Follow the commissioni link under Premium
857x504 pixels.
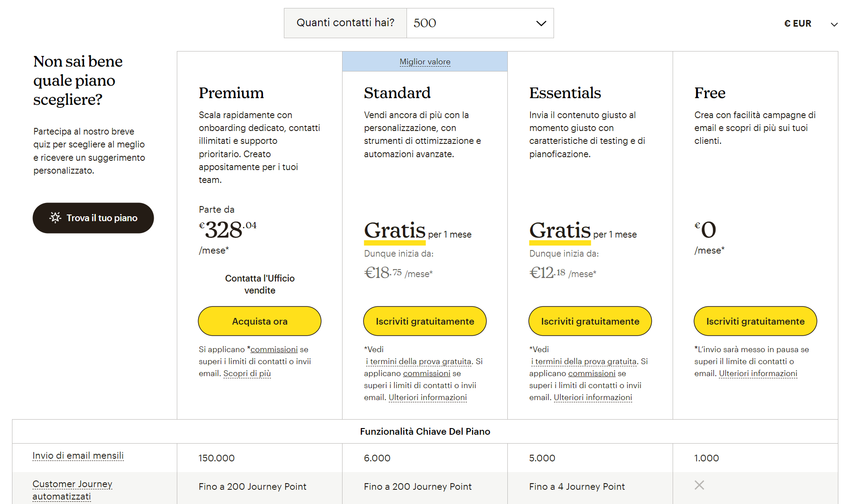[x=274, y=349]
